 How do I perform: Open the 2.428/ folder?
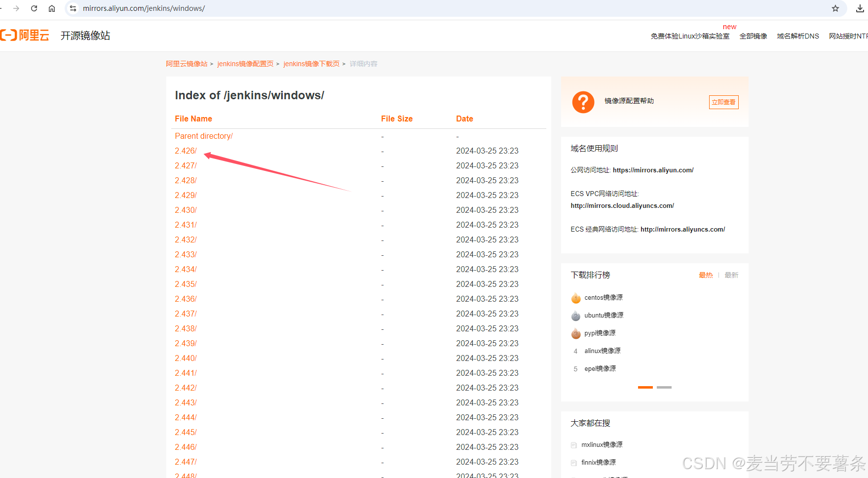pos(186,180)
